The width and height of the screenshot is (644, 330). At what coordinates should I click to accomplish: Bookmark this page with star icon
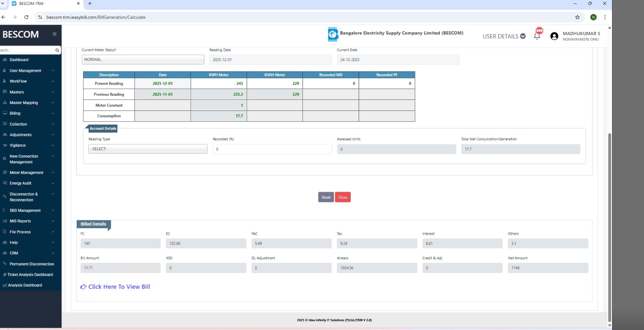point(577,17)
